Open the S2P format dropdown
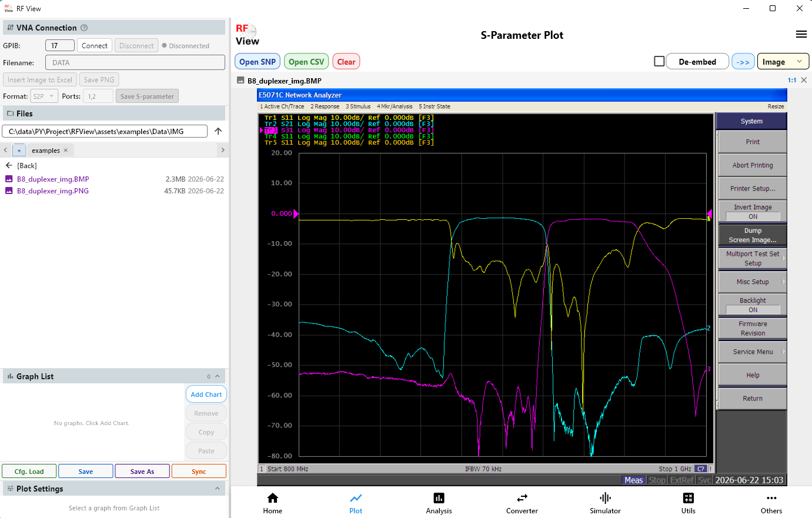The height and width of the screenshot is (518, 812). pos(44,96)
